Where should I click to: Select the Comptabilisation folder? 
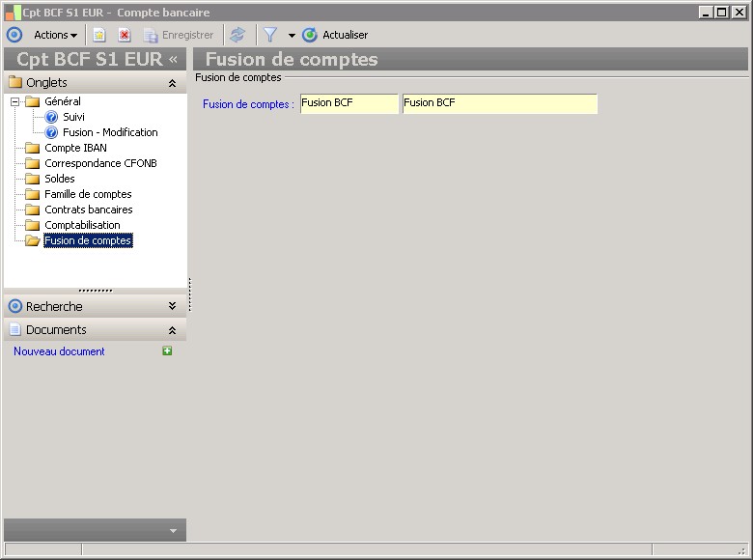82,225
